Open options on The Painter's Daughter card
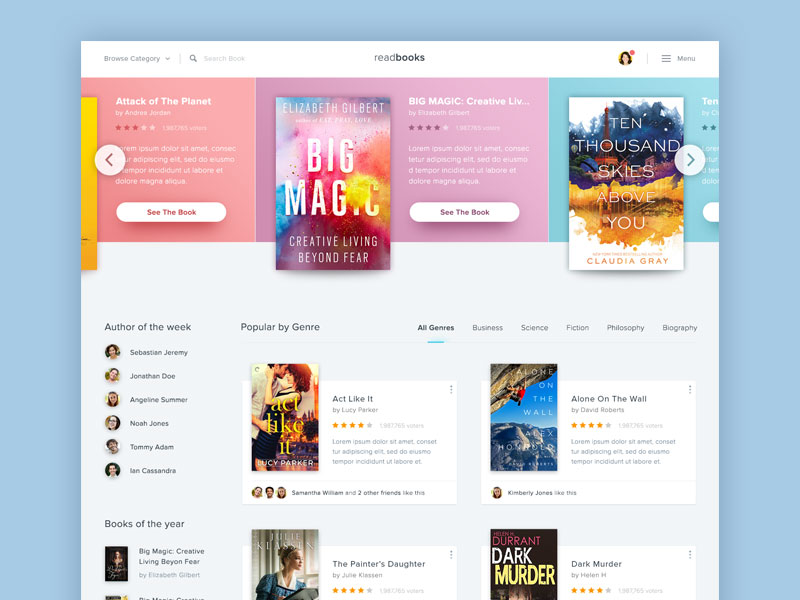The image size is (800, 600). 452,555
